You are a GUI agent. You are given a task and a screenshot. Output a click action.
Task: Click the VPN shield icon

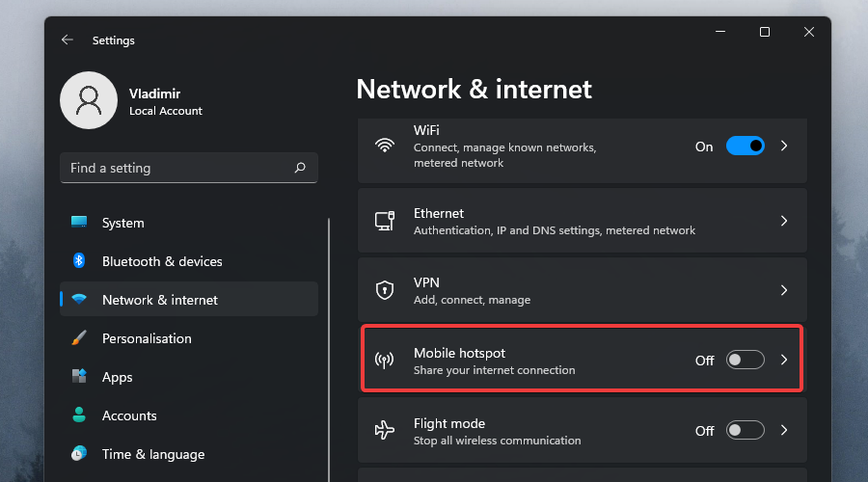[385, 290]
